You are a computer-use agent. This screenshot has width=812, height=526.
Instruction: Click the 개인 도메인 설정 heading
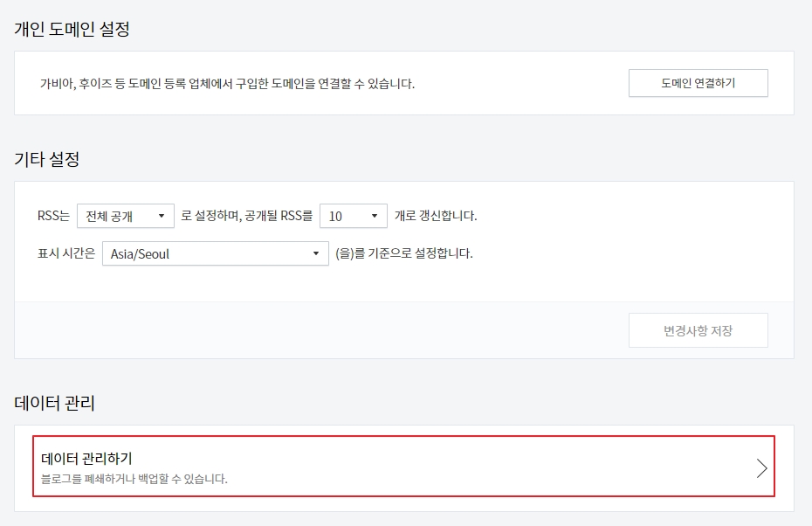(72, 29)
